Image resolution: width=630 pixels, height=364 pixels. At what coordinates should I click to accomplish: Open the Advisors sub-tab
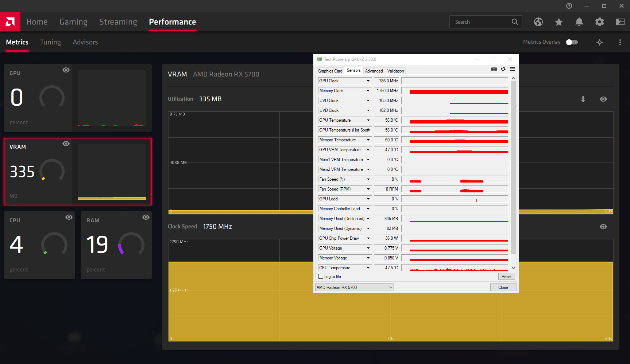pos(85,42)
